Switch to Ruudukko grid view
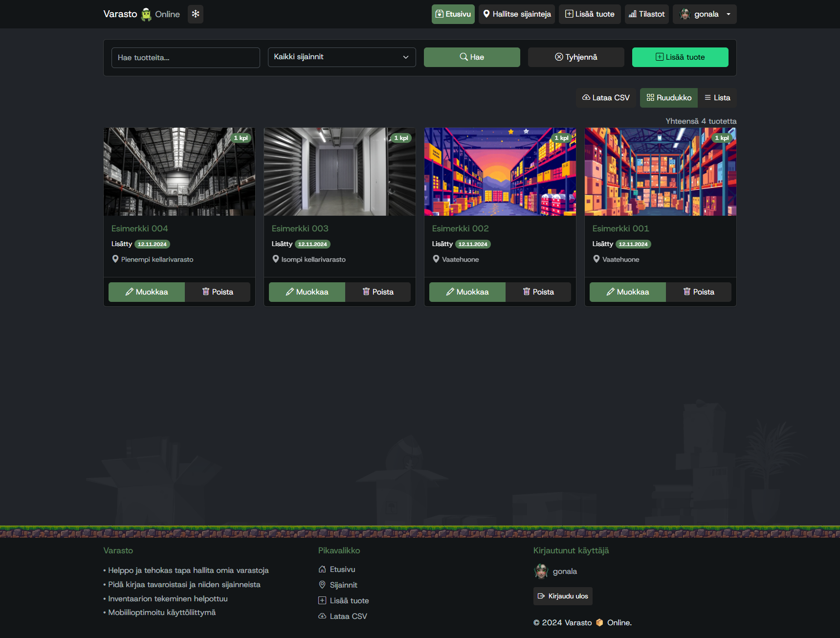This screenshot has width=840, height=638. tap(668, 98)
